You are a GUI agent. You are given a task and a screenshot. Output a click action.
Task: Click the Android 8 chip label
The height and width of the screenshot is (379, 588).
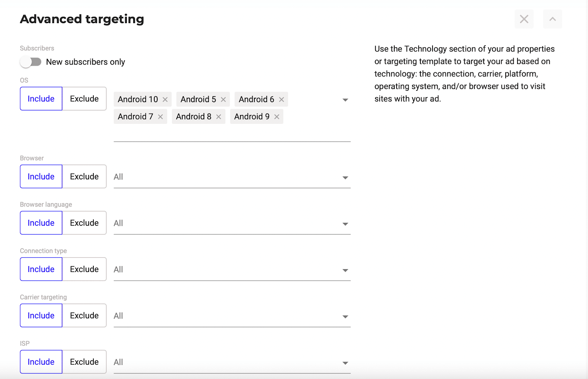194,117
